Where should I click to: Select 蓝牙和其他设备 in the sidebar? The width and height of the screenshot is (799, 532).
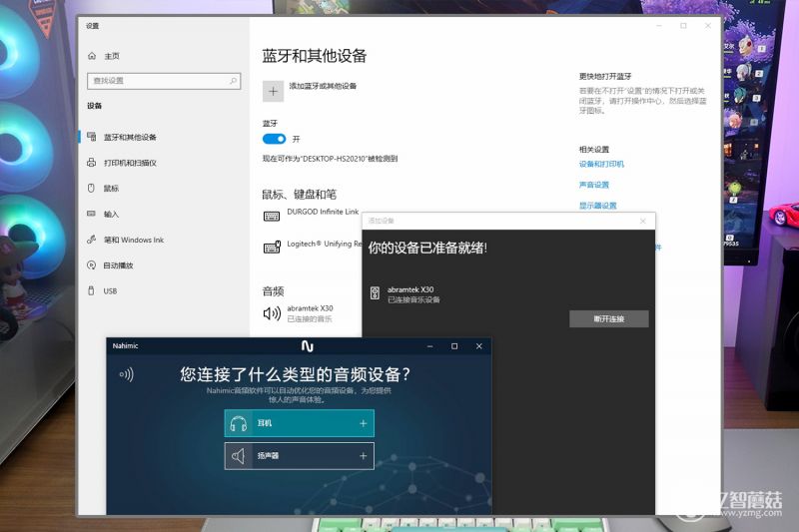point(130,138)
